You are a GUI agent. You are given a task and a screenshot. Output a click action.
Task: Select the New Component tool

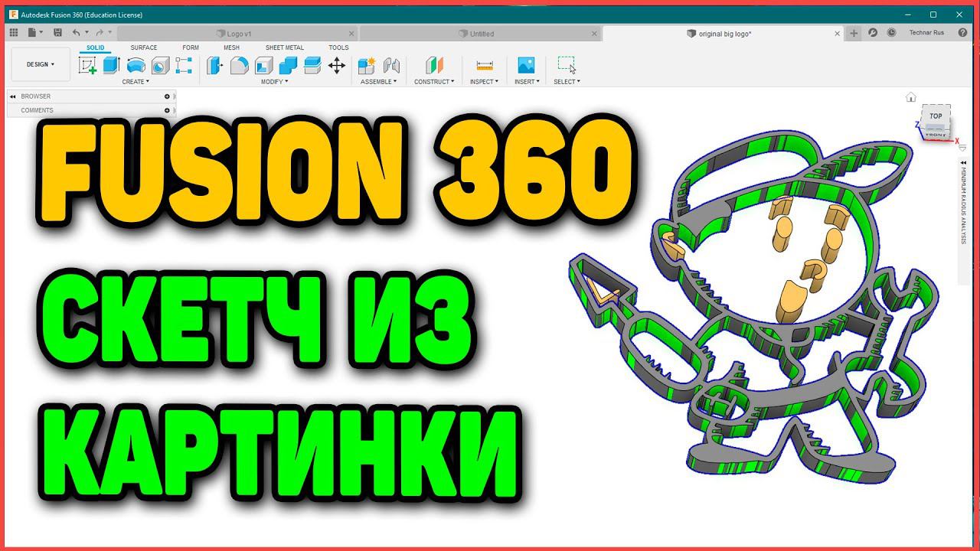point(367,65)
